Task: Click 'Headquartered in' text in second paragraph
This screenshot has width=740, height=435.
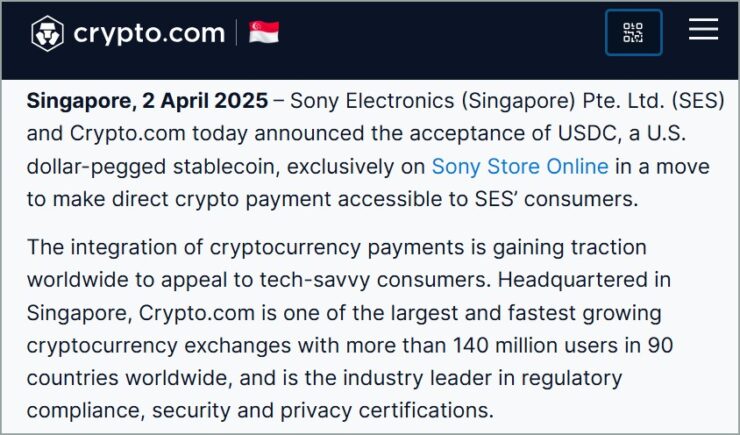Action: click(x=584, y=280)
